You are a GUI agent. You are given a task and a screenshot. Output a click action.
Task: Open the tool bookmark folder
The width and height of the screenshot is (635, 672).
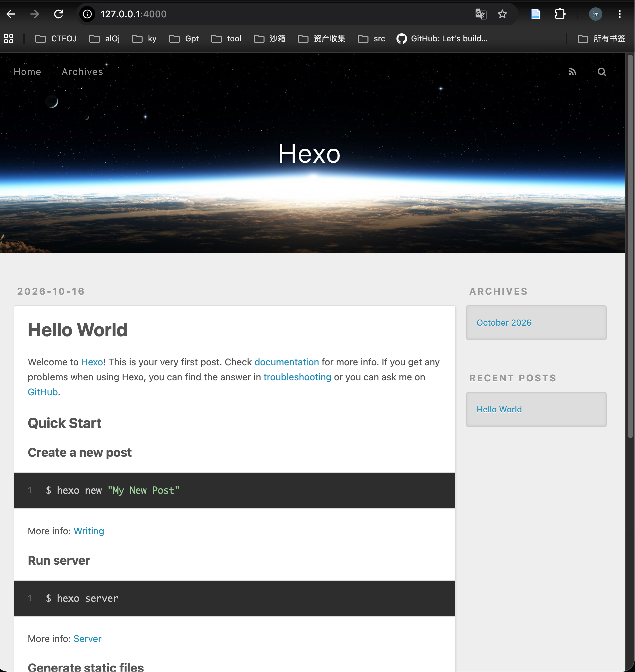coord(227,39)
